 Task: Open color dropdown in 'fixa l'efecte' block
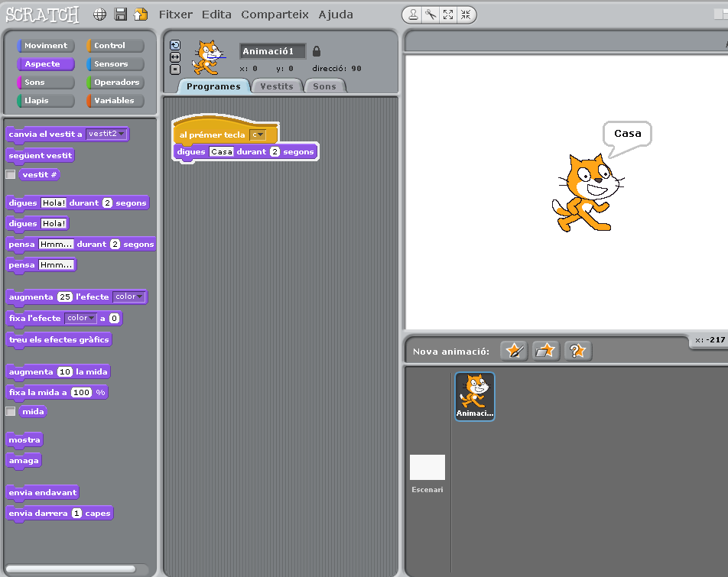(80, 318)
